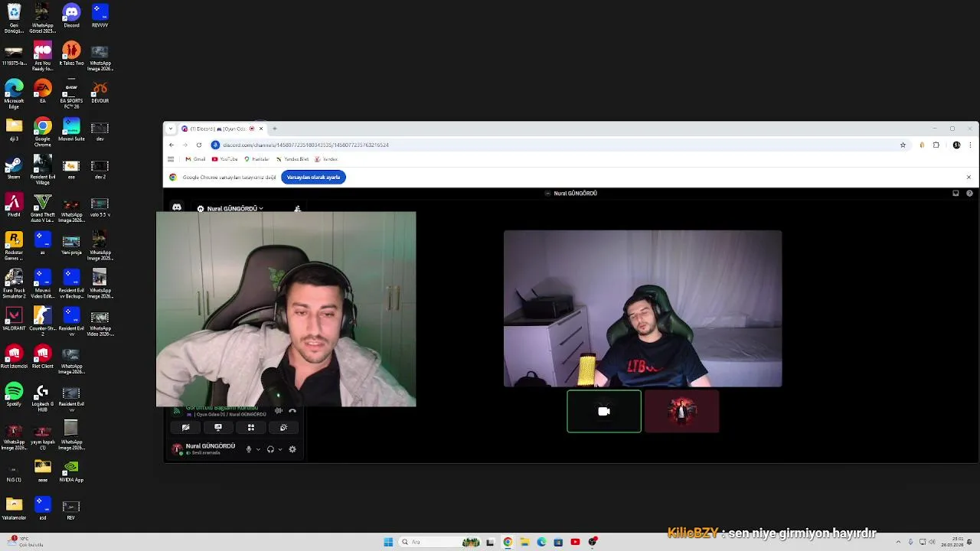Screen dimensions: 980x551
Task: Open Euro Truck Simulator 2 shortcut
Action: (14, 283)
